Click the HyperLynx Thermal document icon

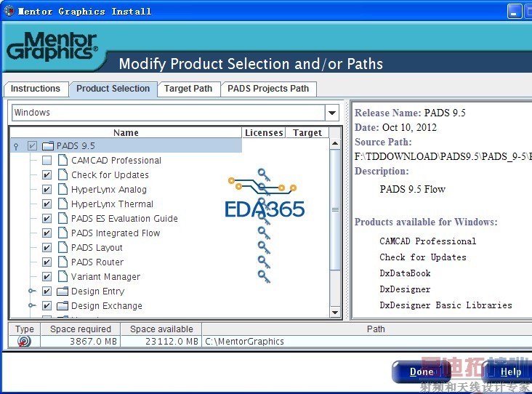point(63,204)
